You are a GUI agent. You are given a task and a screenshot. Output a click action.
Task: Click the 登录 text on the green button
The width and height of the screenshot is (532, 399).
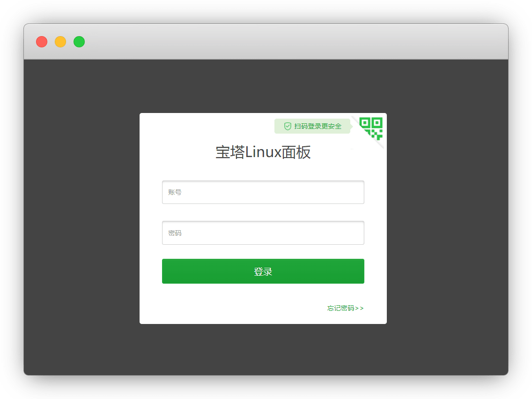263,271
